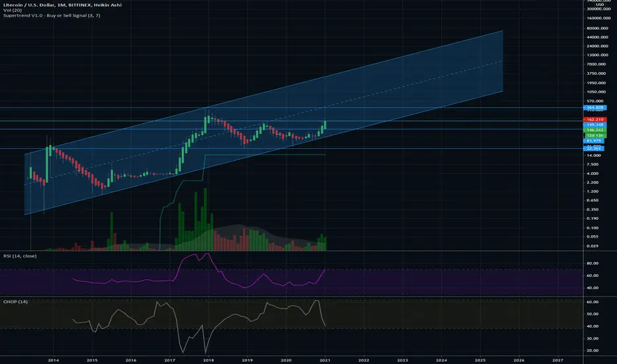Click the 7.500 price scale value

pyautogui.click(x=593, y=165)
